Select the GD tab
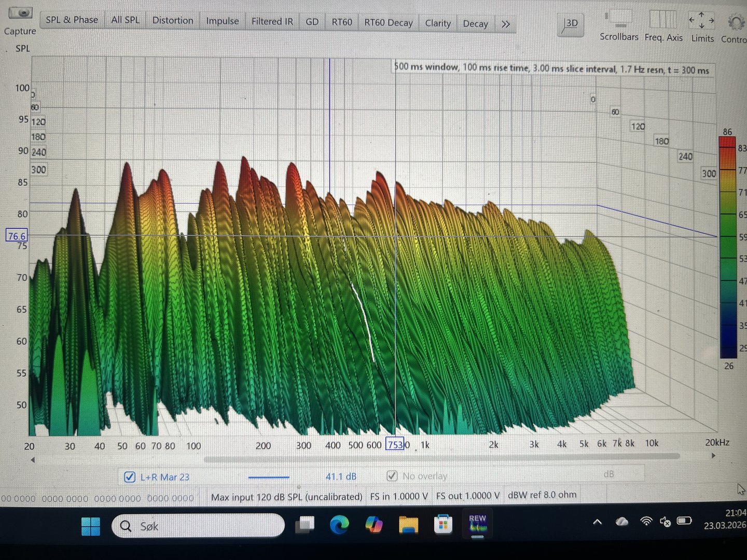The image size is (747, 560). click(x=312, y=22)
